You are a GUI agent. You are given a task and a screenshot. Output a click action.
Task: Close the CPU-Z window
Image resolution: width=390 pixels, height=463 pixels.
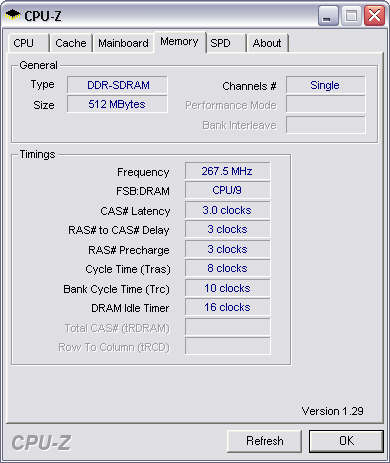pos(374,16)
